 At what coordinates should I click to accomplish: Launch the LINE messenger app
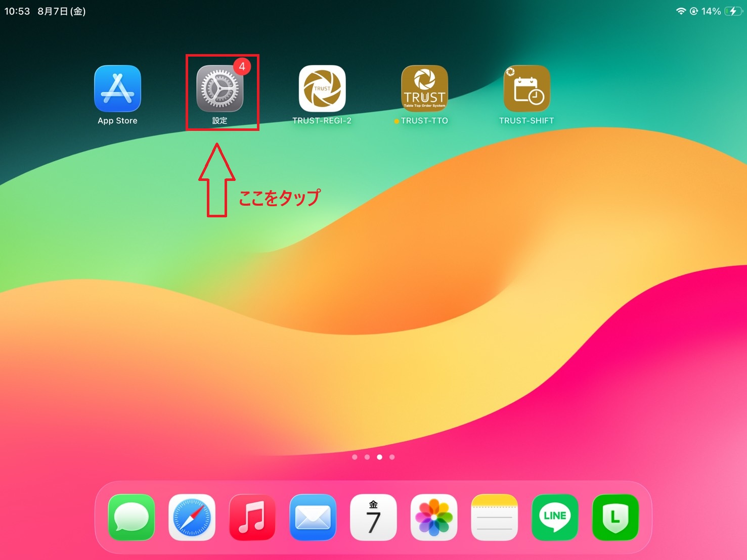(x=555, y=518)
